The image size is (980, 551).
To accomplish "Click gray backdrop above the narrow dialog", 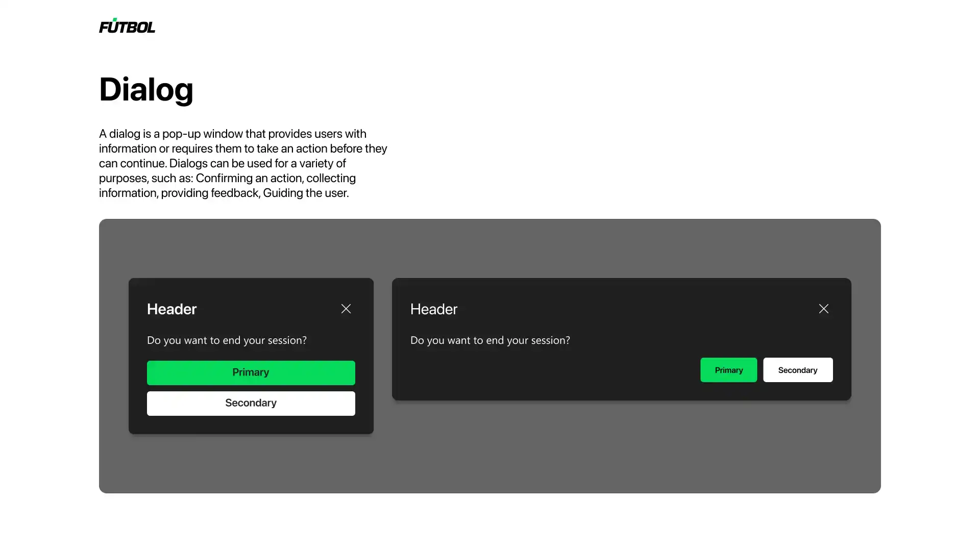I will click(250, 249).
